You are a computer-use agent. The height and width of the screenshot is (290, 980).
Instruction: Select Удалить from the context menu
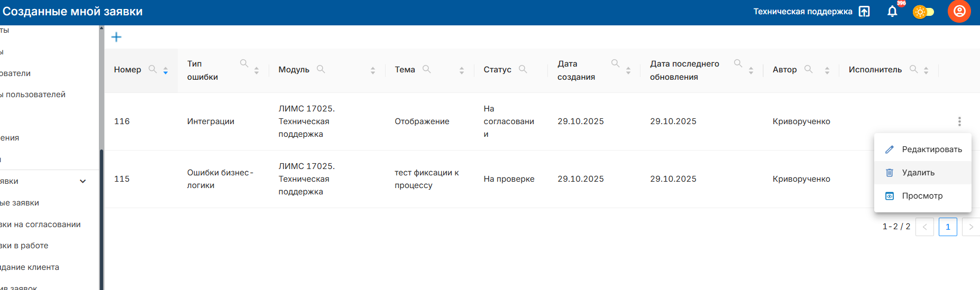pyautogui.click(x=918, y=173)
